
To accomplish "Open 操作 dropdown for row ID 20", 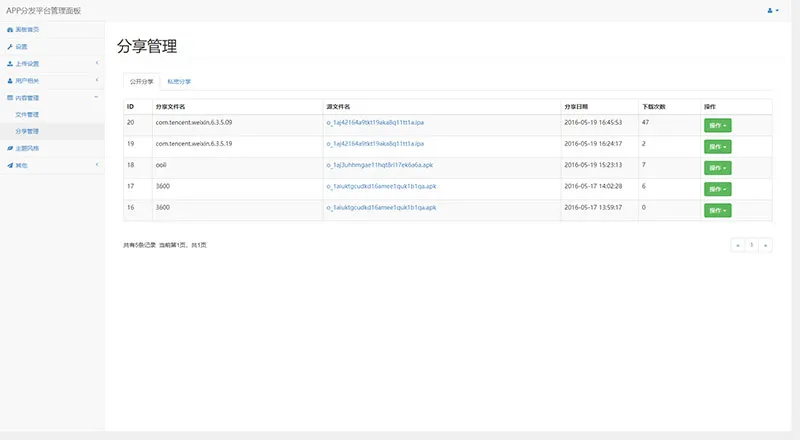I will click(x=717, y=125).
